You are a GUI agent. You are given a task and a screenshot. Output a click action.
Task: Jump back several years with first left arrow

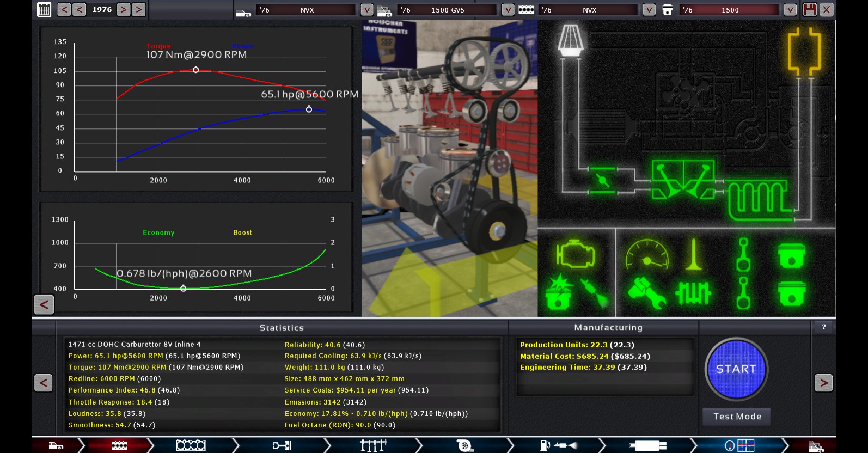[x=64, y=9]
